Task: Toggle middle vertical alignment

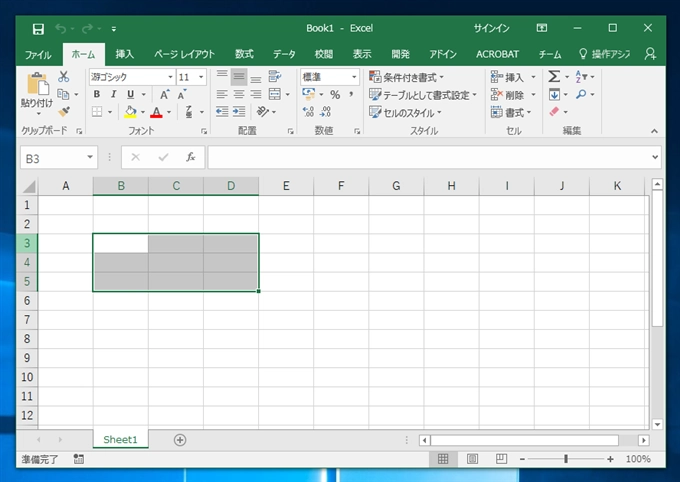Action: (239, 77)
